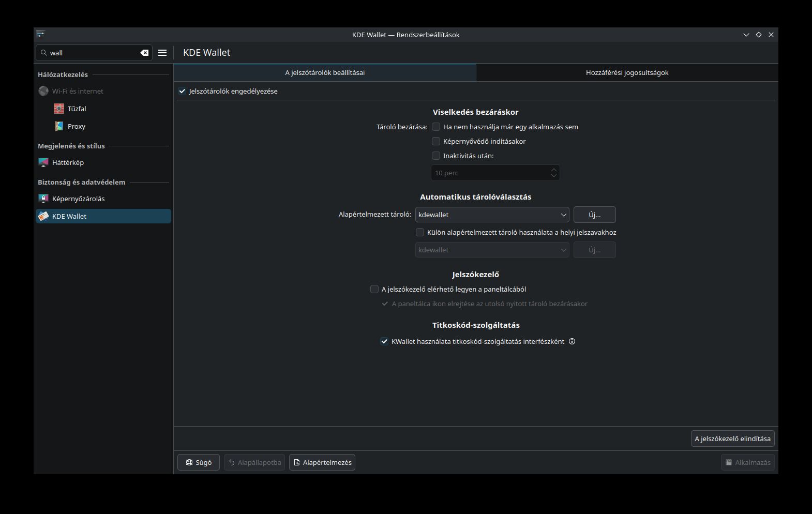The width and height of the screenshot is (812, 514).
Task: Clear the search field text
Action: click(x=144, y=53)
